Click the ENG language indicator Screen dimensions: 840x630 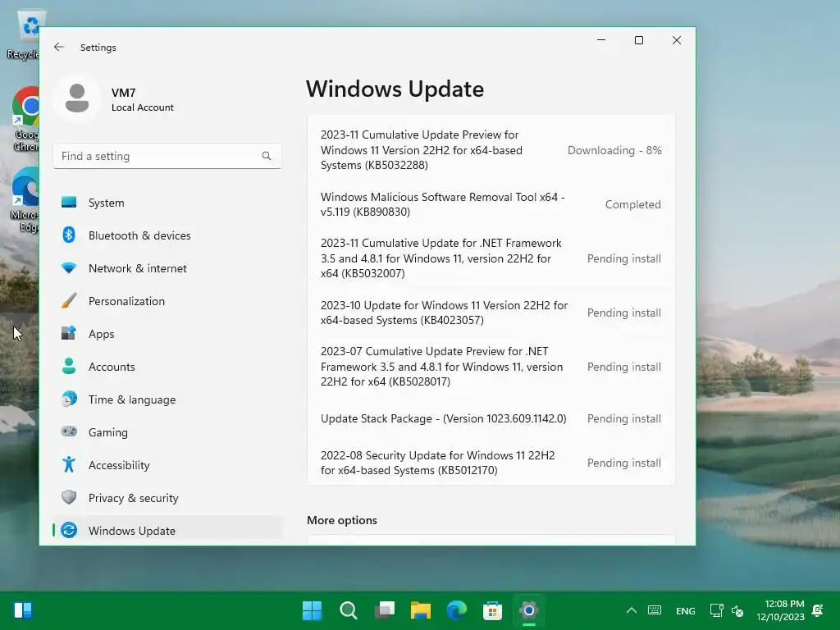point(685,610)
